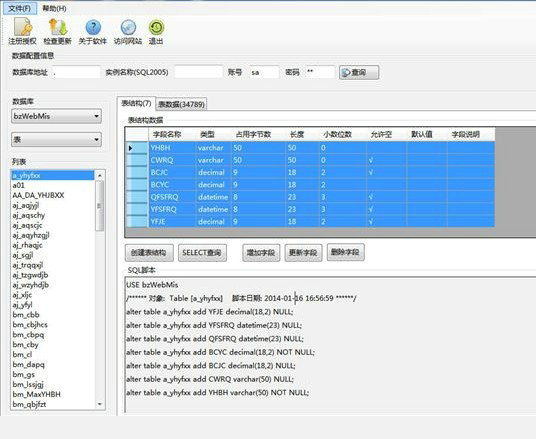Select AA_DA_YHJBXX in the table list
The image size is (536, 439).
point(53,195)
